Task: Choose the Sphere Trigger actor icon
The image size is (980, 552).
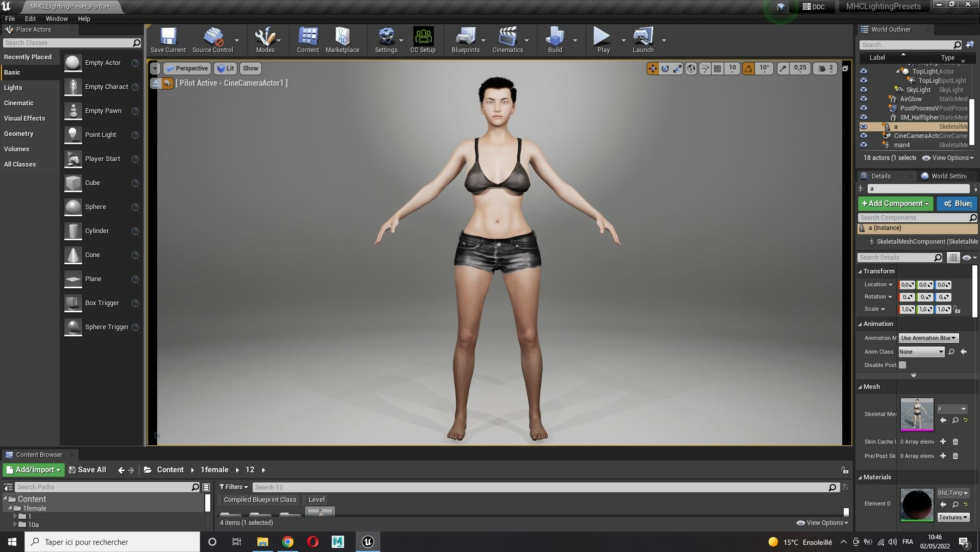Action: [73, 327]
